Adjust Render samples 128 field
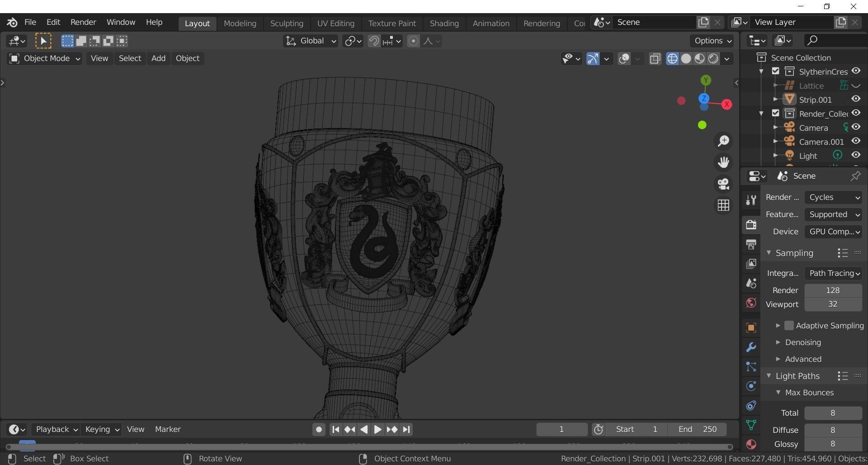The image size is (868, 465). click(833, 290)
